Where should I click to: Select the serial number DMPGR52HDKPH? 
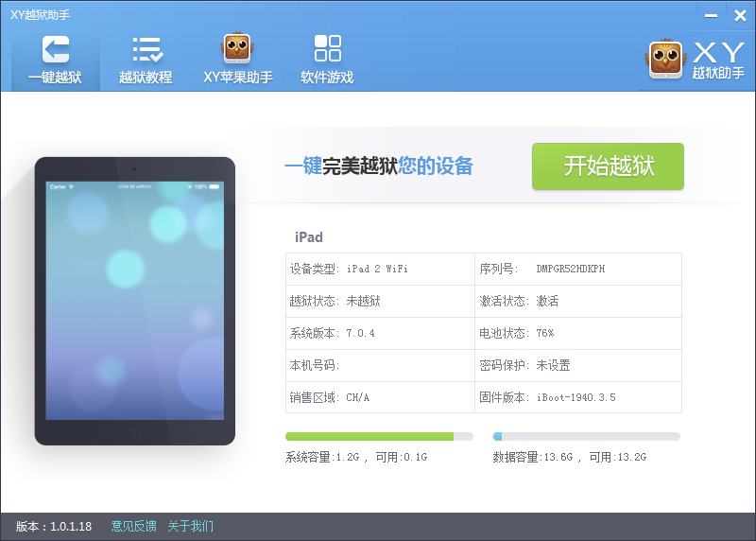[571, 269]
